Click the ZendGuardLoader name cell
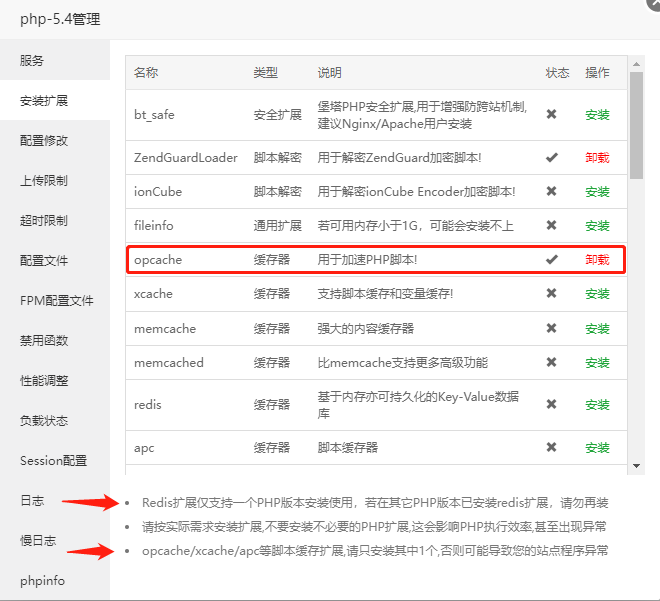660x601 pixels. coord(186,157)
